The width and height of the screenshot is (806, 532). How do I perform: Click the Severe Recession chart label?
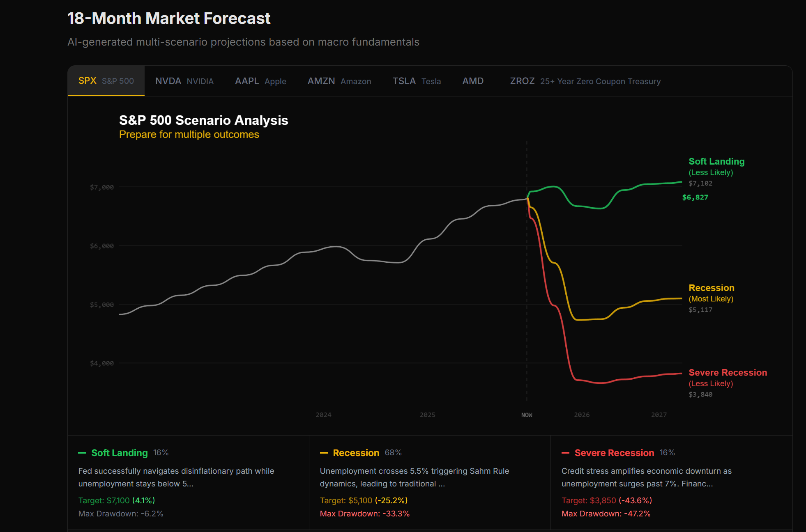728,372
